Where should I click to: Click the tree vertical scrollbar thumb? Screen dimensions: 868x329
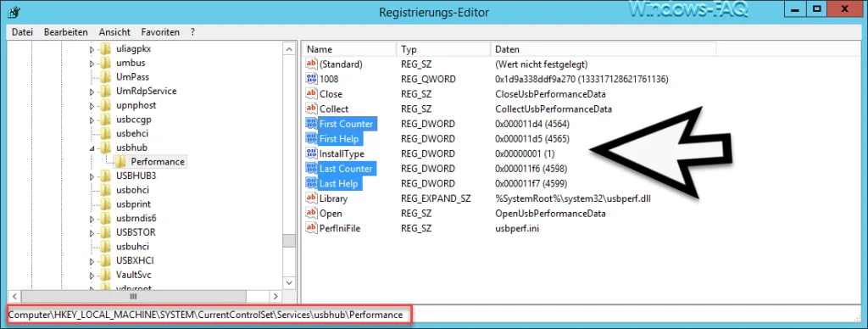[x=289, y=241]
